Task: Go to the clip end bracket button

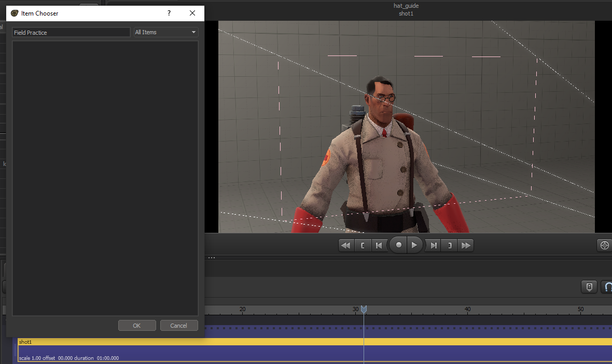Action: click(450, 245)
